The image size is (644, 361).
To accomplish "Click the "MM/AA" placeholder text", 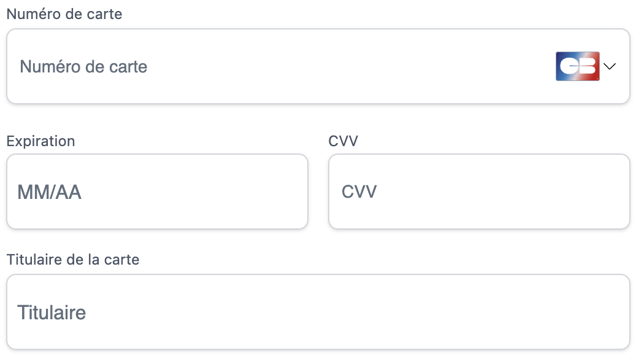I will click(50, 193).
